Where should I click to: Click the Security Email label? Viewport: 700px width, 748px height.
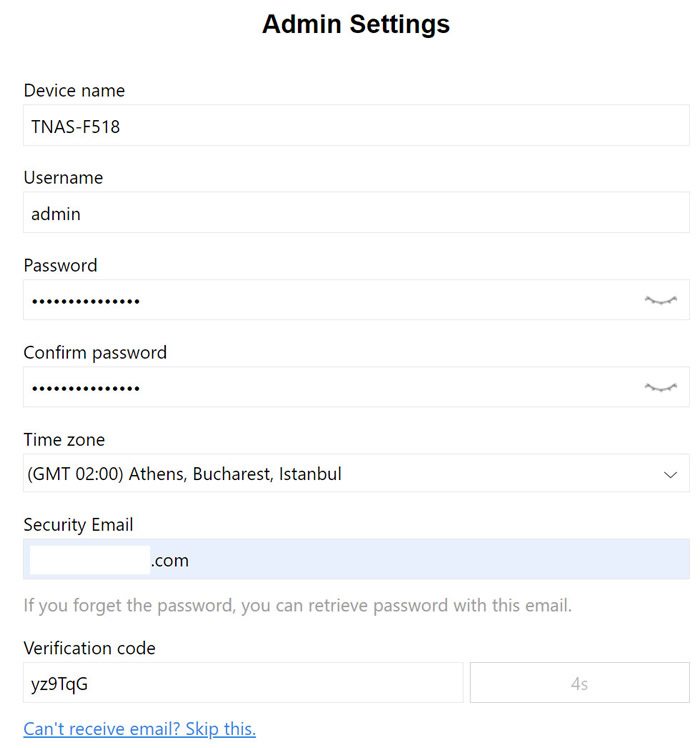(x=78, y=525)
